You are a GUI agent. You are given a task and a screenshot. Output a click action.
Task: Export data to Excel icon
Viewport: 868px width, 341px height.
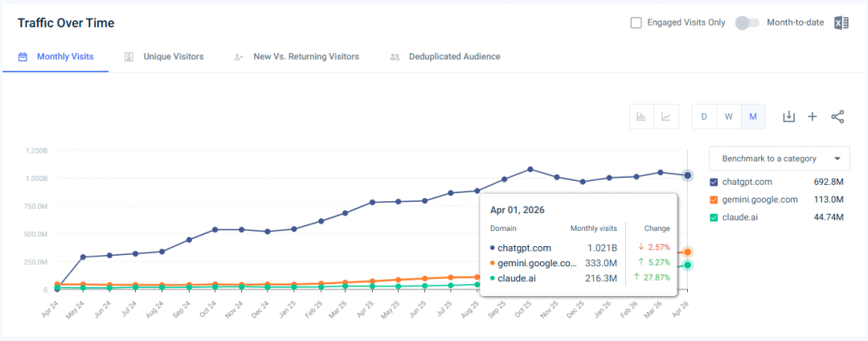841,23
